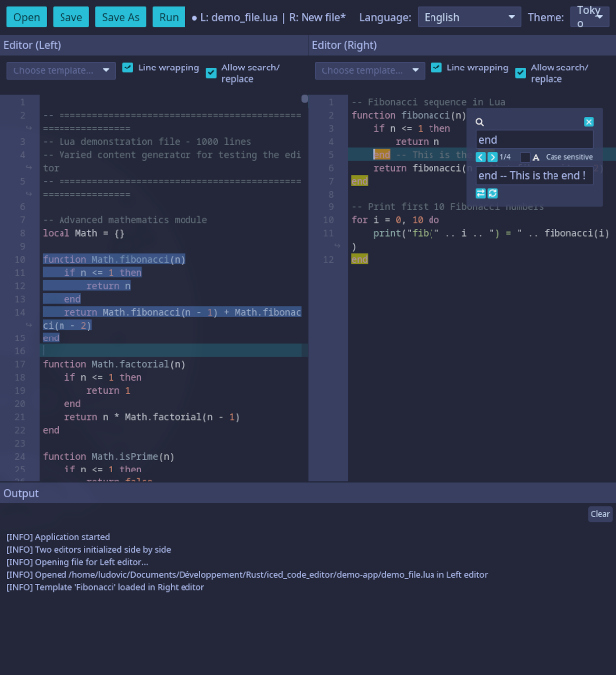Click the log entry showing the demo_file.lua path
This screenshot has height=675, width=616.
click(x=247, y=575)
